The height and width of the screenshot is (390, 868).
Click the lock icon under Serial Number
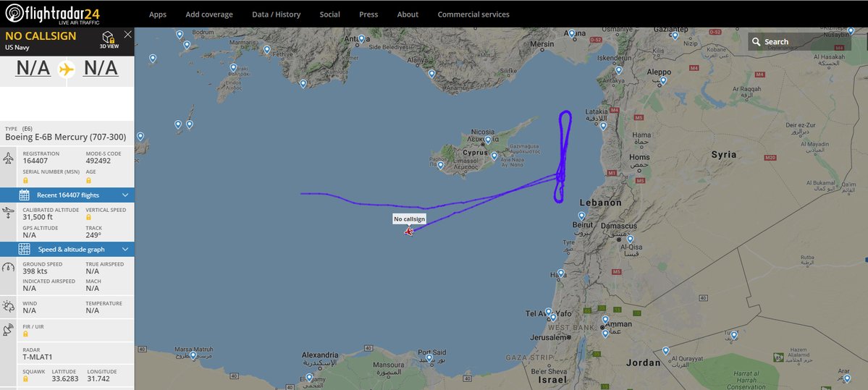click(x=25, y=180)
